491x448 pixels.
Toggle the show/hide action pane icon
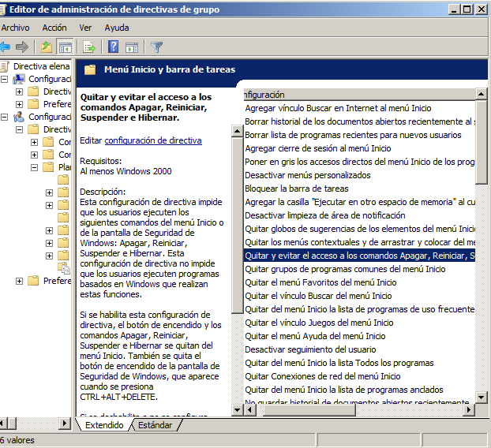click(x=131, y=47)
